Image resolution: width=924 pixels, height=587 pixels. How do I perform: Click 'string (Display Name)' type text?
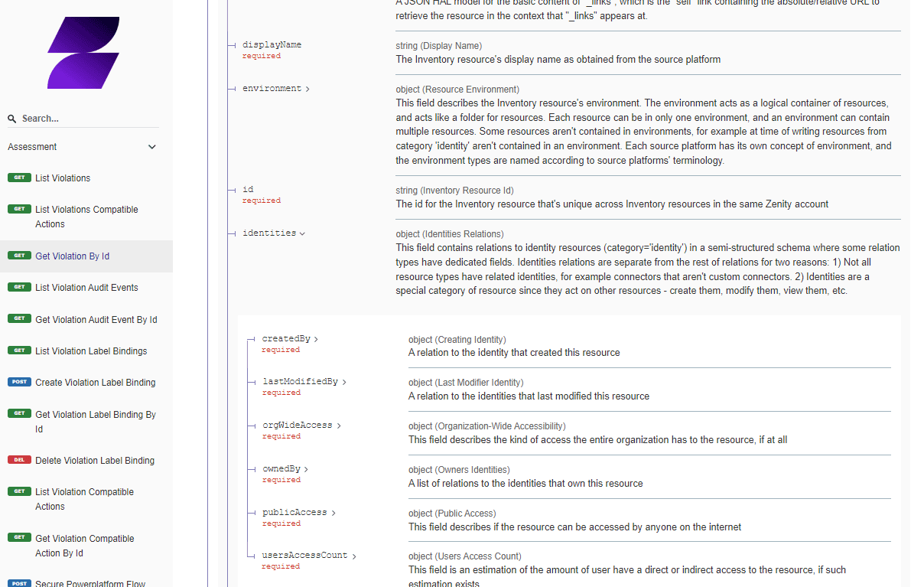pos(438,46)
